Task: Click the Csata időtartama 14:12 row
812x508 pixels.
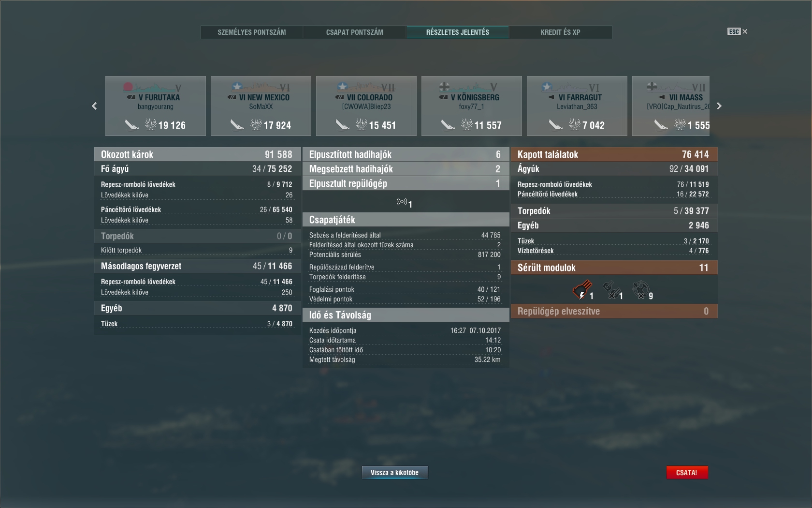Action: point(405,340)
